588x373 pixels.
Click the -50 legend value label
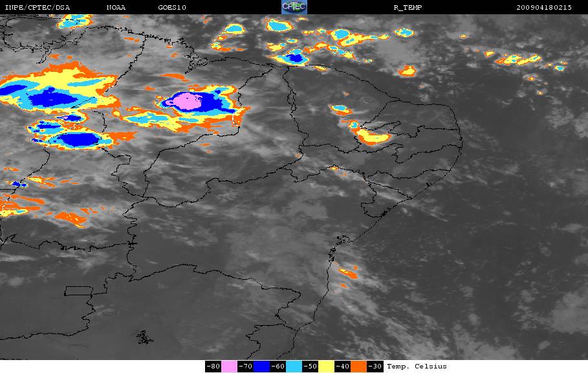pos(310,367)
